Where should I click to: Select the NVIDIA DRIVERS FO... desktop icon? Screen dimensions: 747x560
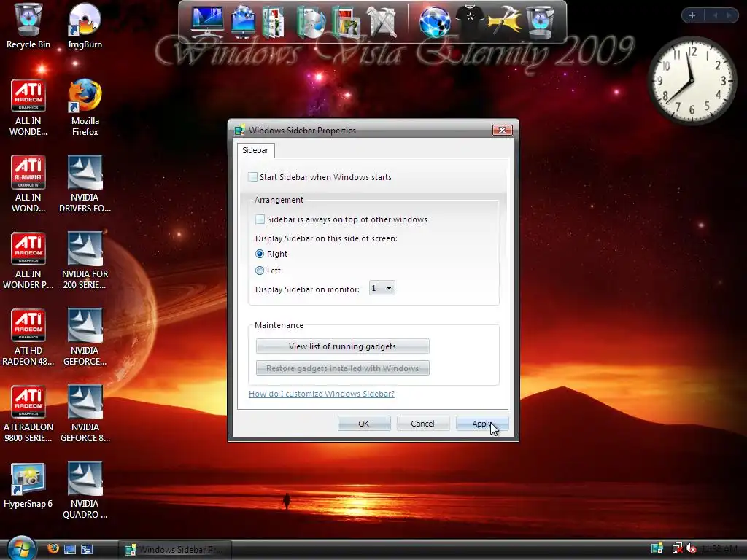pos(85,184)
